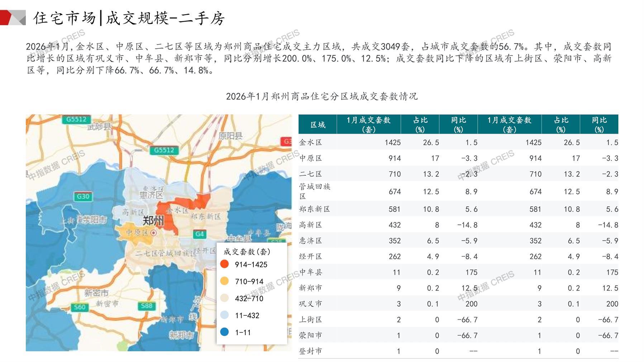This screenshot has height=362, width=644.
Task: Select the light blue 11-432 legend swatch
Action: coord(225,315)
